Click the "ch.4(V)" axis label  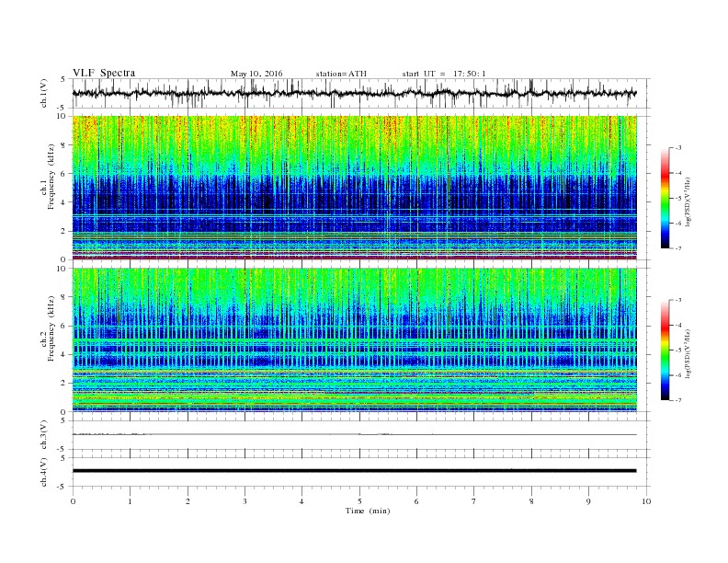44,472
